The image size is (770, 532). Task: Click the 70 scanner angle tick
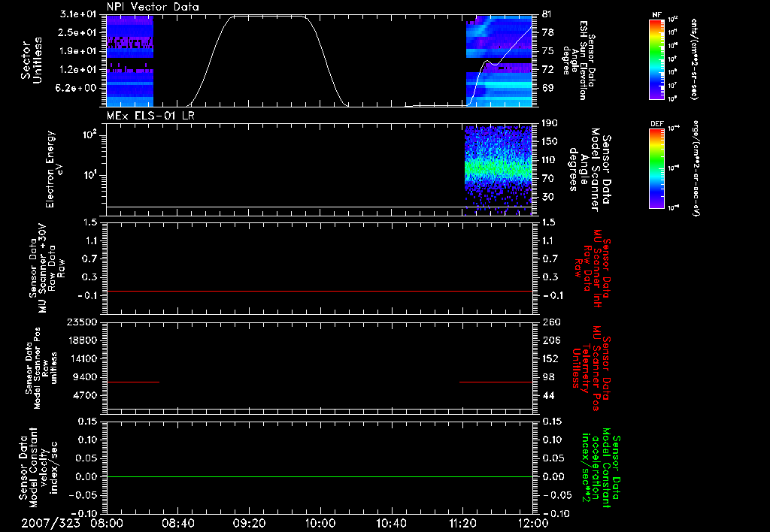point(547,179)
